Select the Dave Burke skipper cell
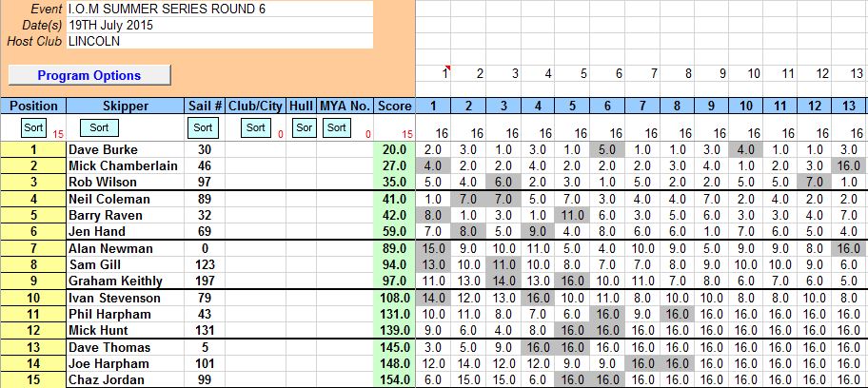 click(124, 149)
